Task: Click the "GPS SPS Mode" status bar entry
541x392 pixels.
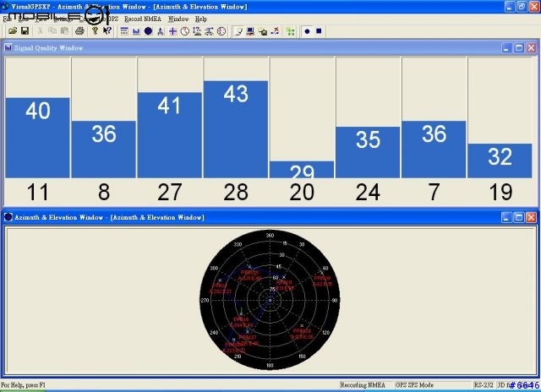Action: (414, 385)
